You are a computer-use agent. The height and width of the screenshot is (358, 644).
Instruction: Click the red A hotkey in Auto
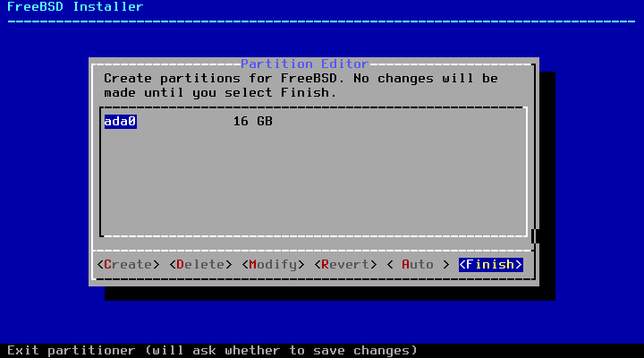[406, 264]
